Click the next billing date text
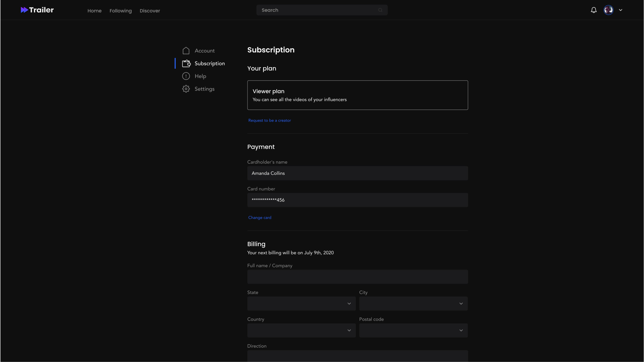The width and height of the screenshot is (644, 362). click(290, 252)
